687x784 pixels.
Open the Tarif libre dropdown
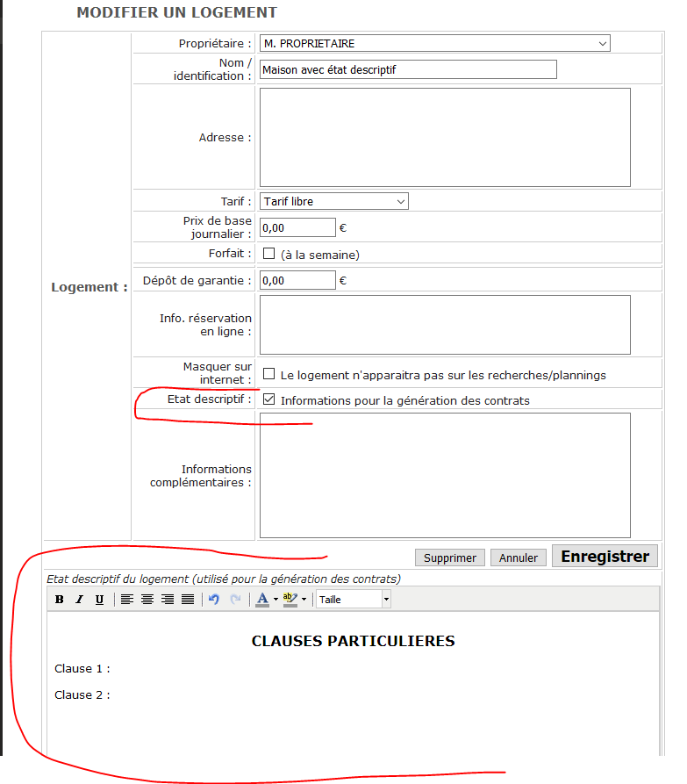click(333, 201)
